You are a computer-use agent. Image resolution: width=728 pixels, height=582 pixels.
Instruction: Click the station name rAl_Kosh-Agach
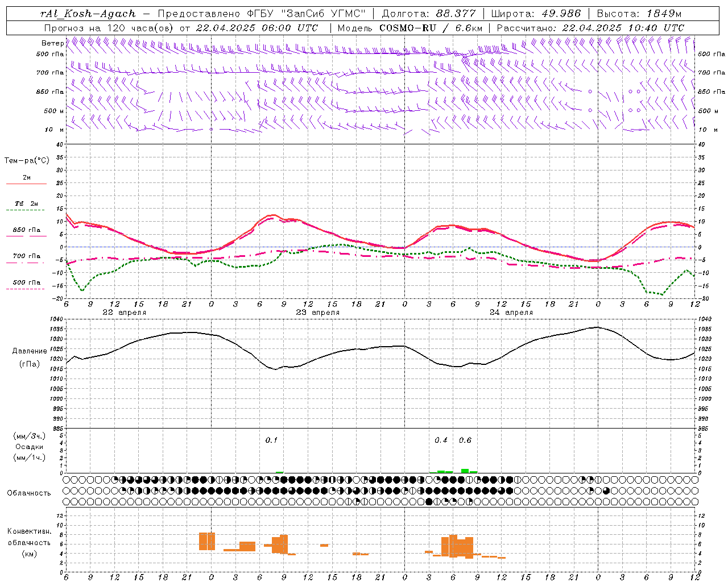click(x=88, y=14)
